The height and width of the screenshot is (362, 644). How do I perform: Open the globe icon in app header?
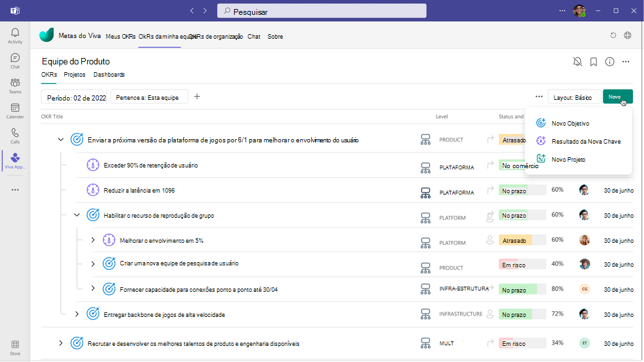click(628, 35)
